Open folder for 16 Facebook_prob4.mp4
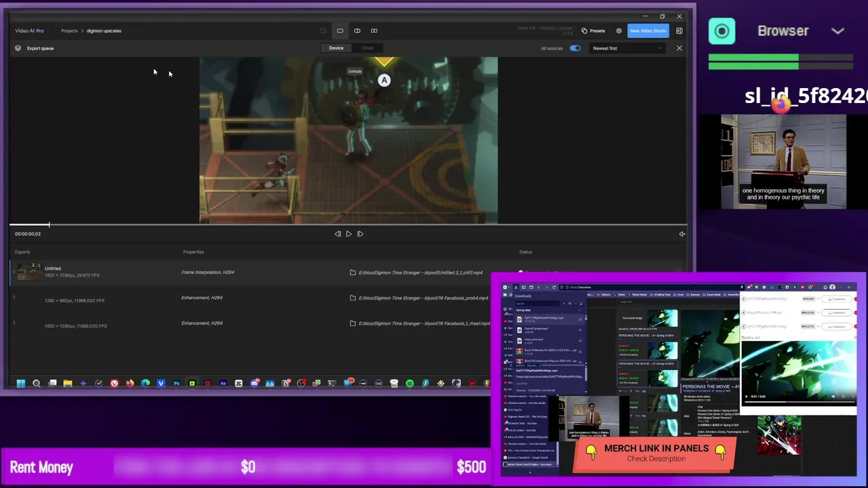 point(353,298)
